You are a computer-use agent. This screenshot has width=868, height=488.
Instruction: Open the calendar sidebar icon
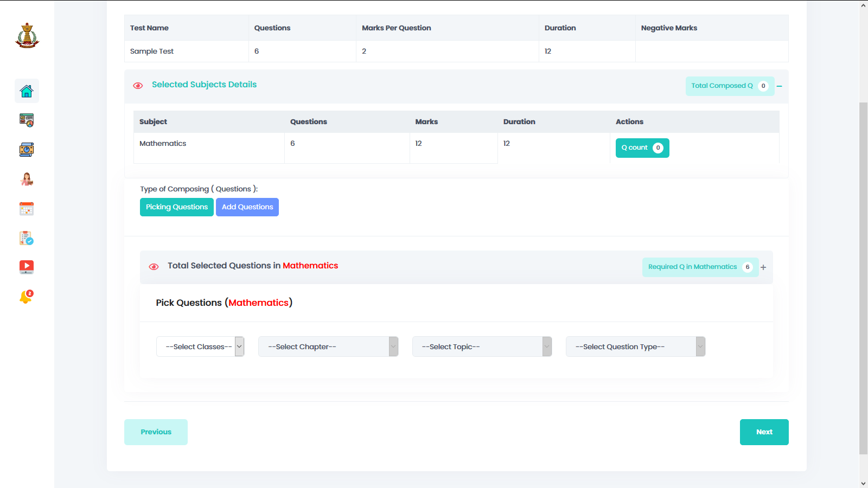pos(27,208)
